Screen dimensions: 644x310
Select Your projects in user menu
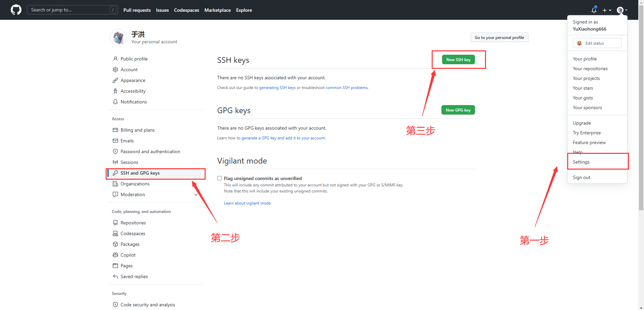point(597,78)
